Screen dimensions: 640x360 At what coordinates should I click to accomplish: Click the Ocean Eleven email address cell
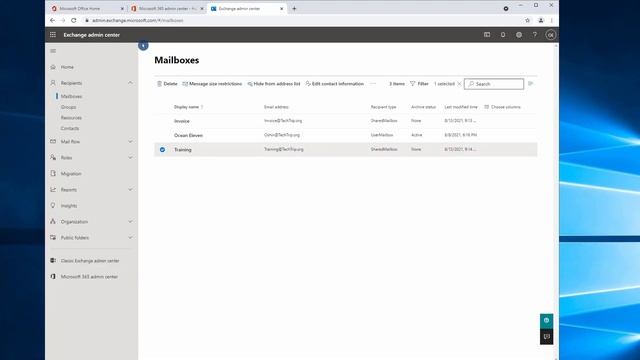pyautogui.click(x=282, y=135)
